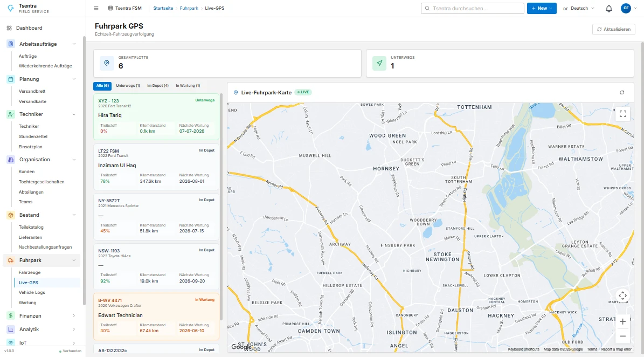Image resolution: width=644 pixels, height=357 pixels.
Task: Collapse the Organisation section chevron
Action: click(x=74, y=160)
